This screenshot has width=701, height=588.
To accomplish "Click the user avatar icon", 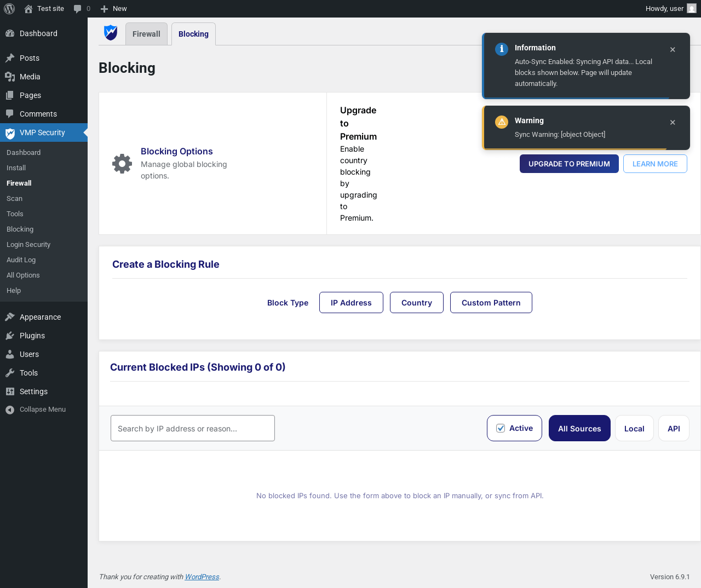I will (692, 9).
